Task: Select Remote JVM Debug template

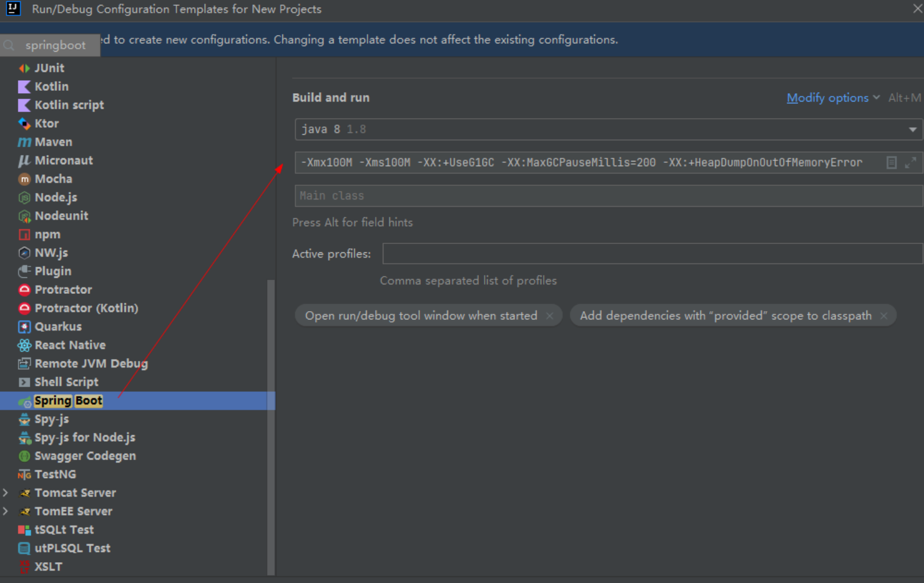Action: [x=91, y=363]
